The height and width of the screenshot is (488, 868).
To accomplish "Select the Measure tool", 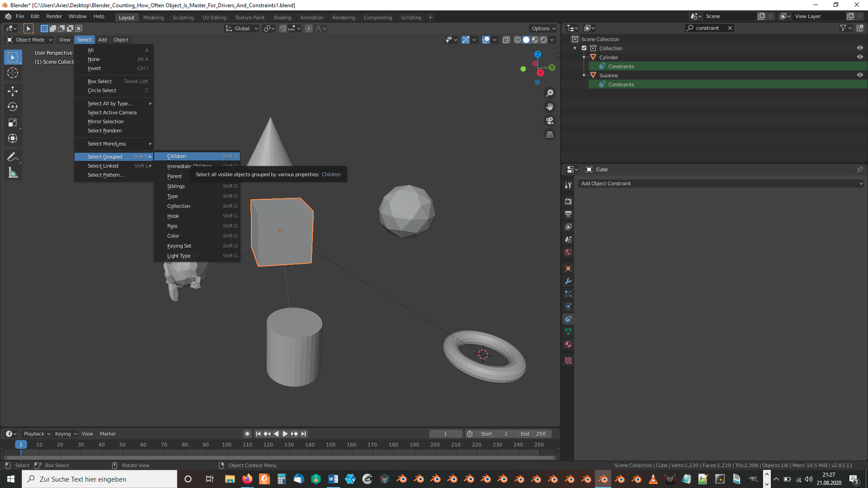I will (13, 173).
